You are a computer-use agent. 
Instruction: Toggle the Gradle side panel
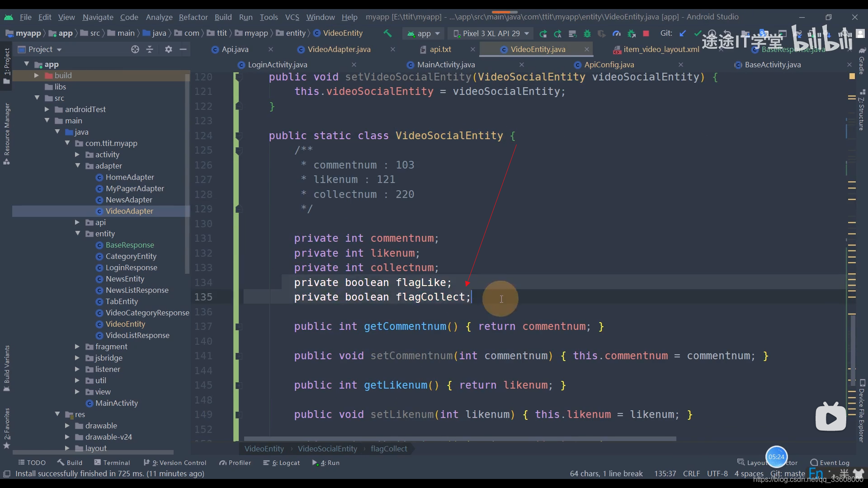point(862,61)
